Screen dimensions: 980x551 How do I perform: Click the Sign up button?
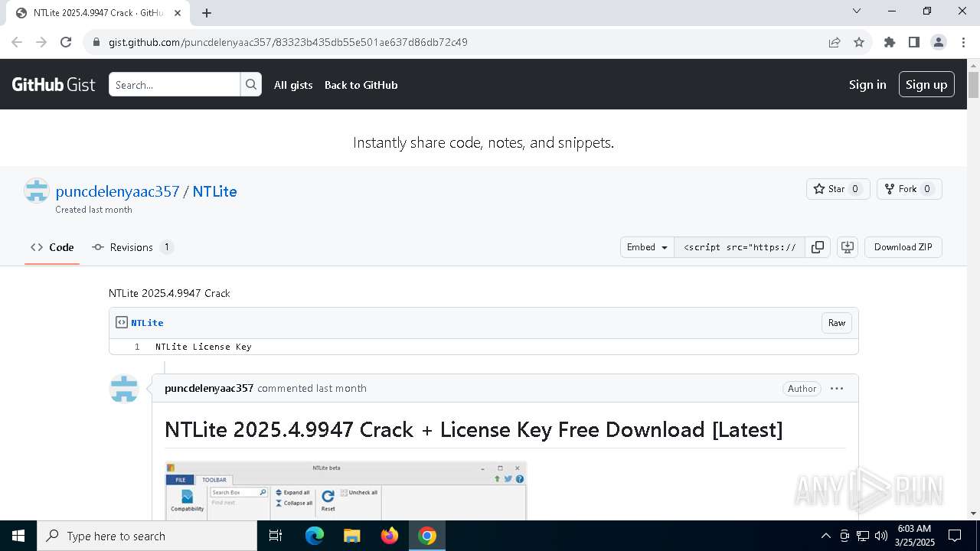(x=926, y=85)
